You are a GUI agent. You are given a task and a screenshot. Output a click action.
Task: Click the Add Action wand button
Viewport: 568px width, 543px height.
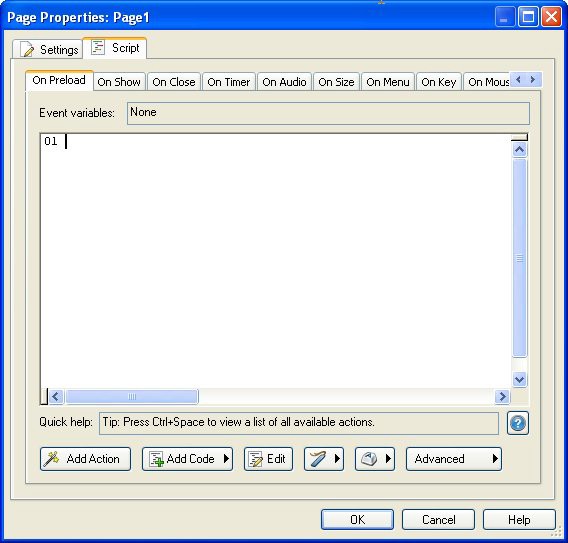pyautogui.click(x=85, y=459)
